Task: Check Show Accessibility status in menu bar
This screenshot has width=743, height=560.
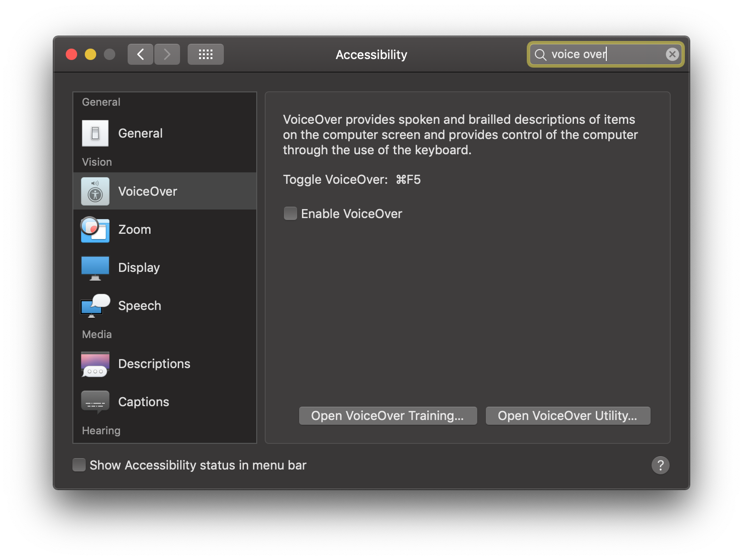Action: [79, 465]
